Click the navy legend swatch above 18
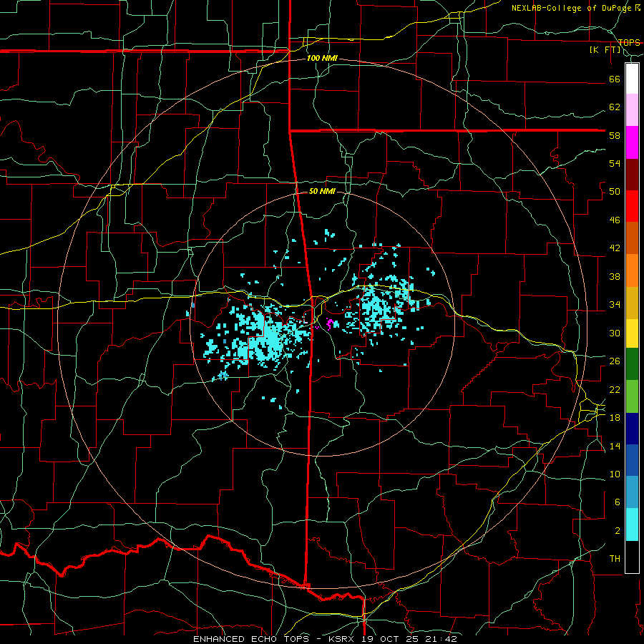Viewport: 644px width, 644px height. (632, 429)
